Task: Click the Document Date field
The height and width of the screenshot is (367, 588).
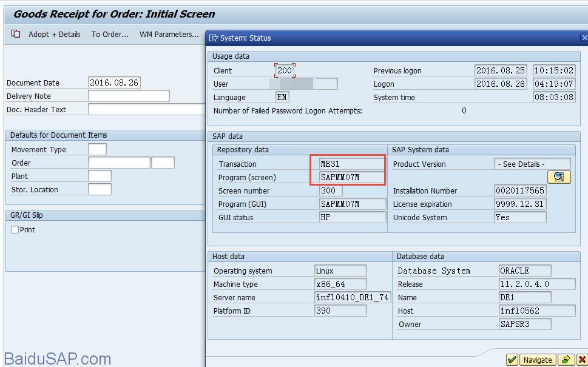Action: [x=114, y=82]
